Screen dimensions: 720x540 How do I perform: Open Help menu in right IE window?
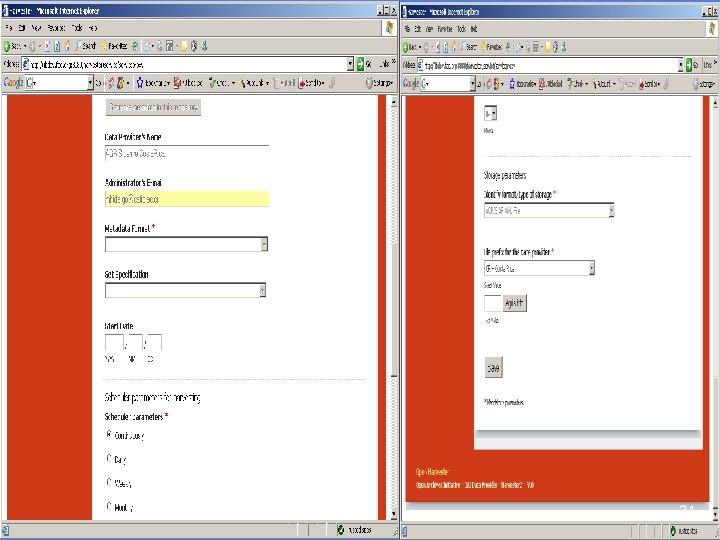coord(474,29)
